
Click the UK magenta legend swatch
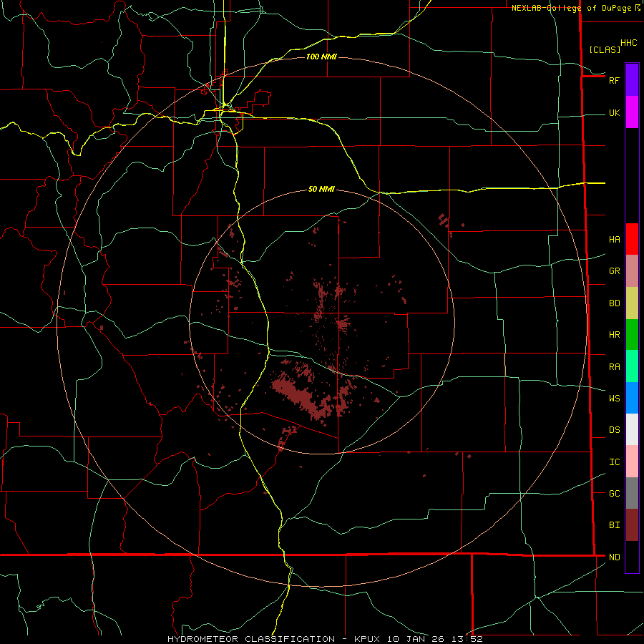click(x=632, y=112)
